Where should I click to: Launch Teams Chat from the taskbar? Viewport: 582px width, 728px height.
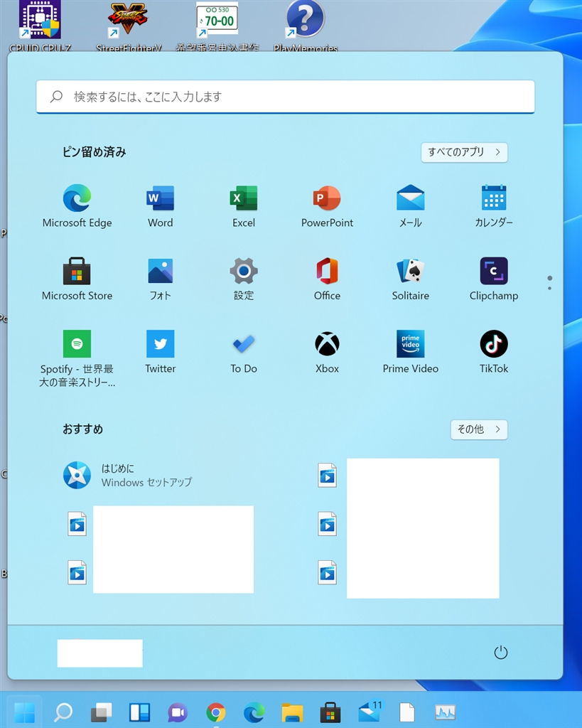pyautogui.click(x=177, y=712)
